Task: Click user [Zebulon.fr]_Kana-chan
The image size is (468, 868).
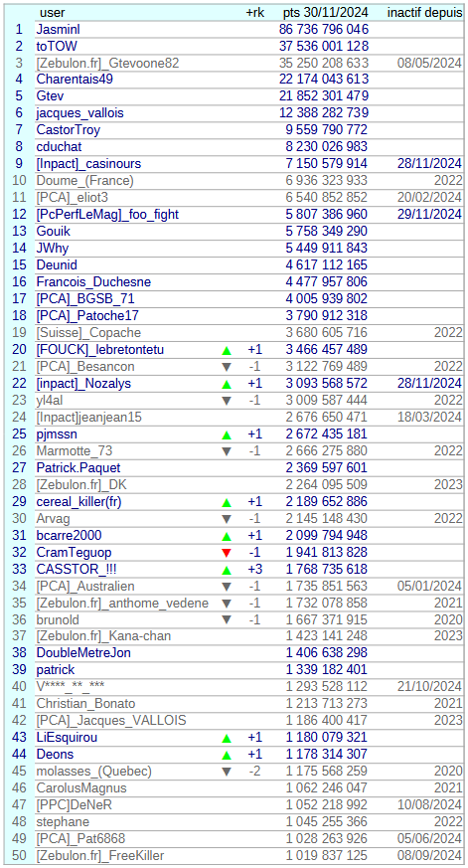Action: pos(103,637)
